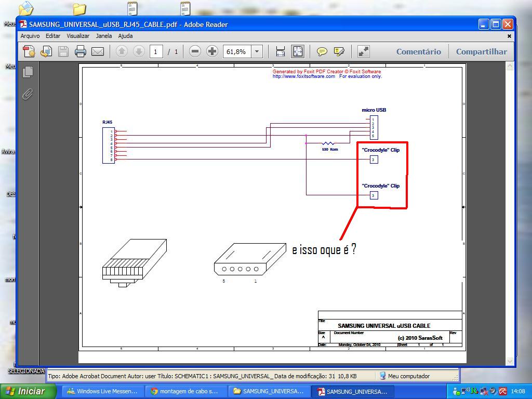Open the Compartilhar pane

[481, 51]
